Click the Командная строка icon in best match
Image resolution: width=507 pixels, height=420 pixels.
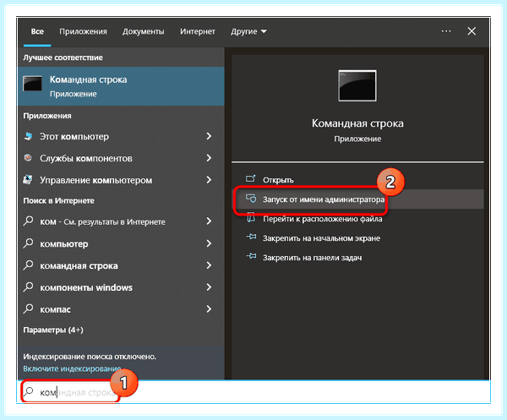(32, 84)
